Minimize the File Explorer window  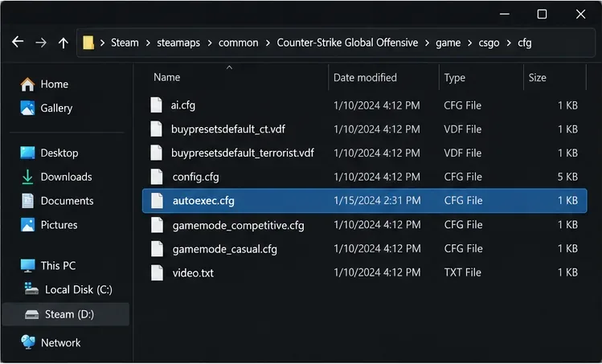(x=505, y=14)
